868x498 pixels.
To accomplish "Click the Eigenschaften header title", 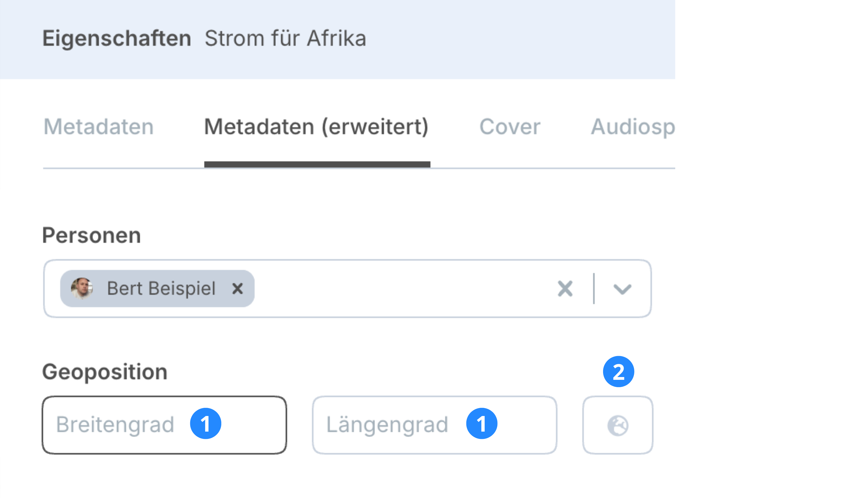I will click(x=117, y=38).
